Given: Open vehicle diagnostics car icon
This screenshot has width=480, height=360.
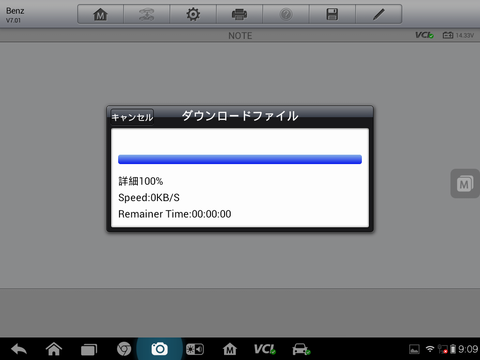Looking at the screenshot, I should click(x=301, y=349).
